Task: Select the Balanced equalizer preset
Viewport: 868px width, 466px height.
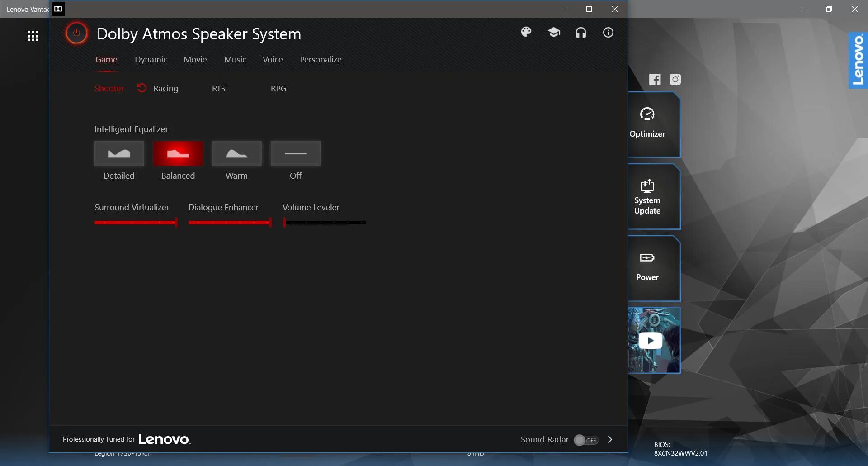Action: click(x=178, y=153)
